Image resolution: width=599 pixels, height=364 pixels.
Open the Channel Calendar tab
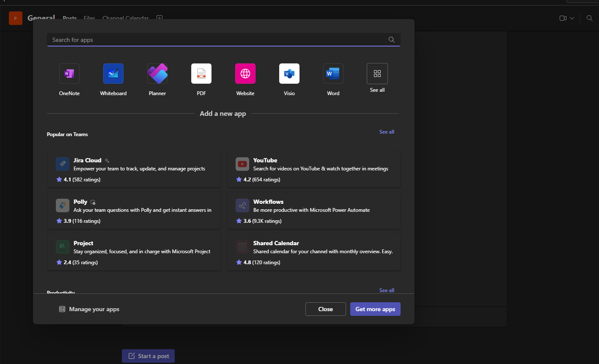click(126, 18)
